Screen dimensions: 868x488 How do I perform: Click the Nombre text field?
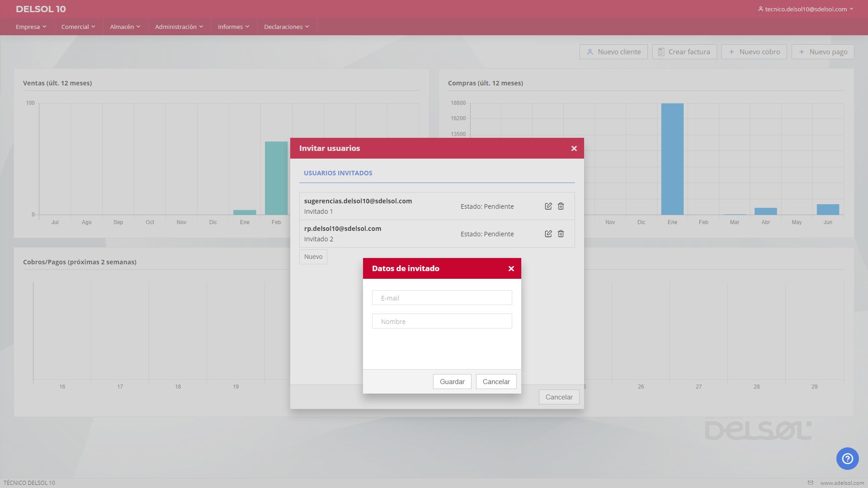(442, 321)
